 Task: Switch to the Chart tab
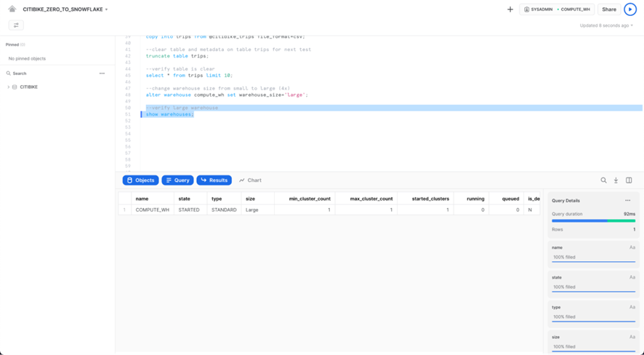[x=250, y=180]
